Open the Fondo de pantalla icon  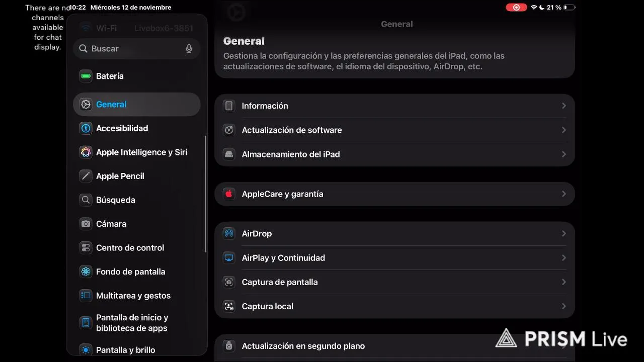[x=86, y=272]
